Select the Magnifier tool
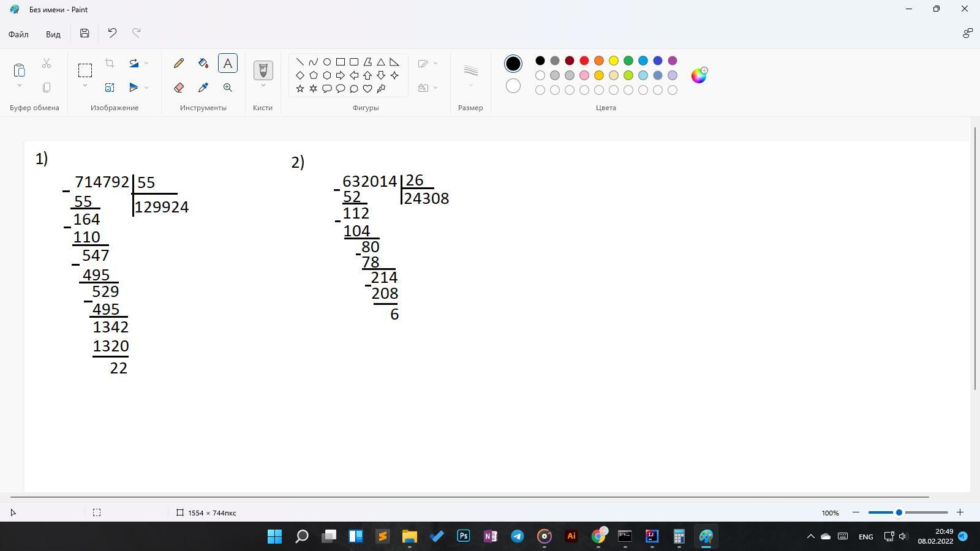Screen dimensions: 980x551 tap(228, 88)
